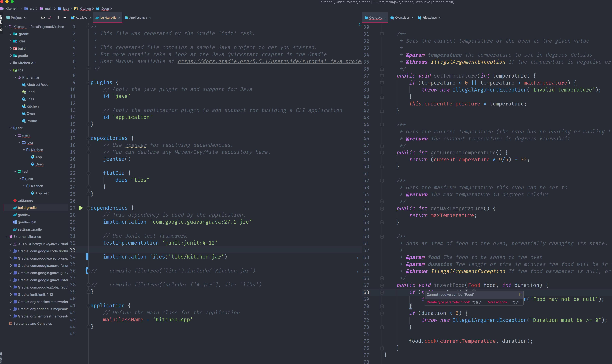Toggle fold on setTemperature method

point(382,76)
